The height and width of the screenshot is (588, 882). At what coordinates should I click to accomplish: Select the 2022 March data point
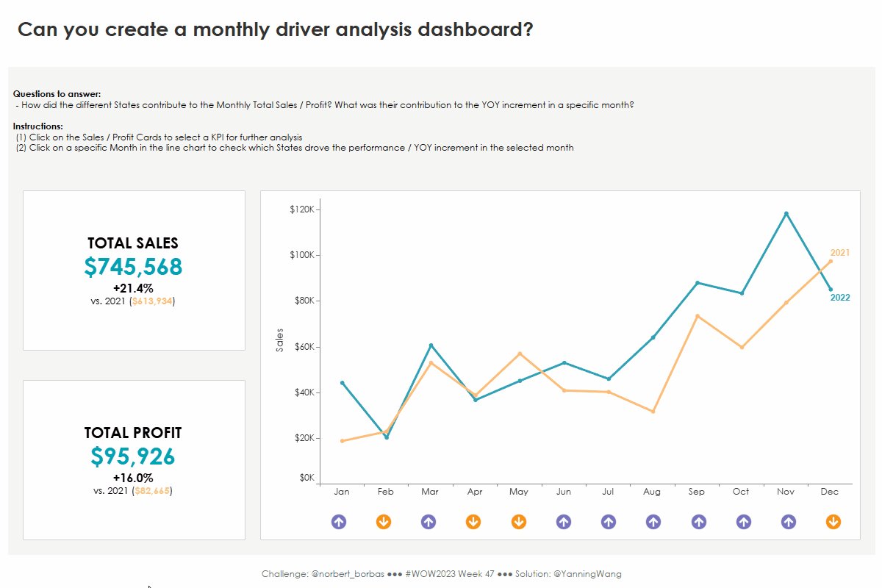point(431,345)
